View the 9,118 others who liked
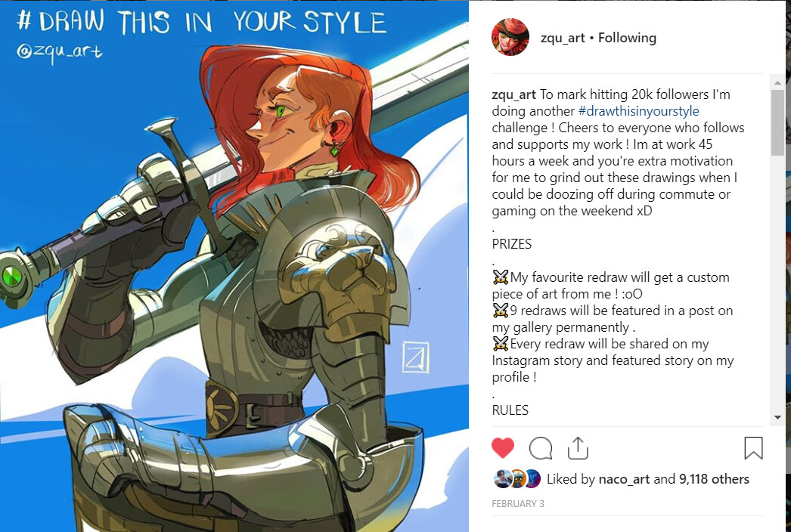This screenshot has width=791, height=532. point(714,479)
